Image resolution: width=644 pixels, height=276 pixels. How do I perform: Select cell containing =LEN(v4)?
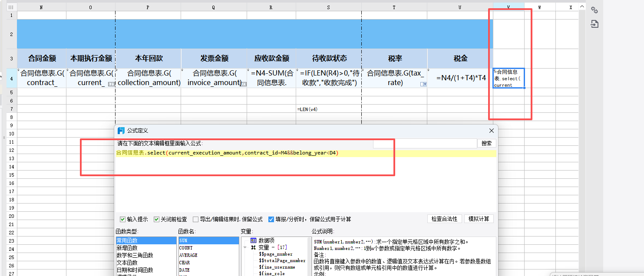click(x=329, y=109)
